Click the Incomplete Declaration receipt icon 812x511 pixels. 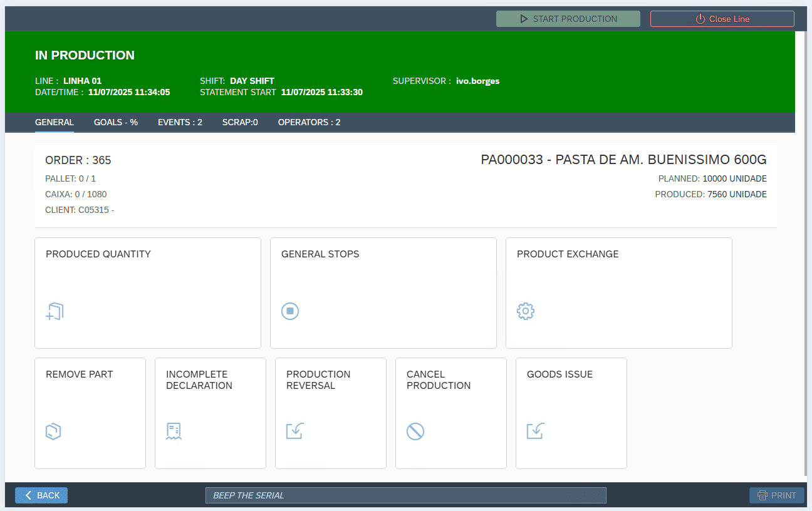coord(174,431)
